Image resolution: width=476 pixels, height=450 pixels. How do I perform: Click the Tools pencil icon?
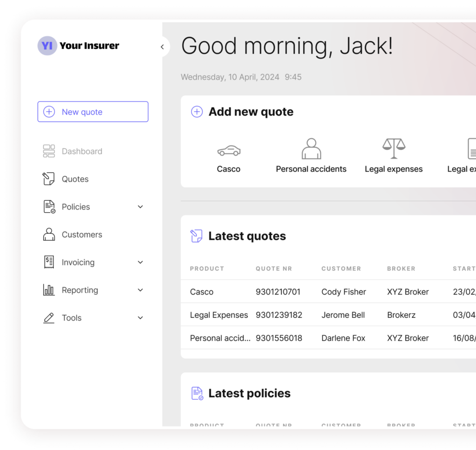[48, 318]
